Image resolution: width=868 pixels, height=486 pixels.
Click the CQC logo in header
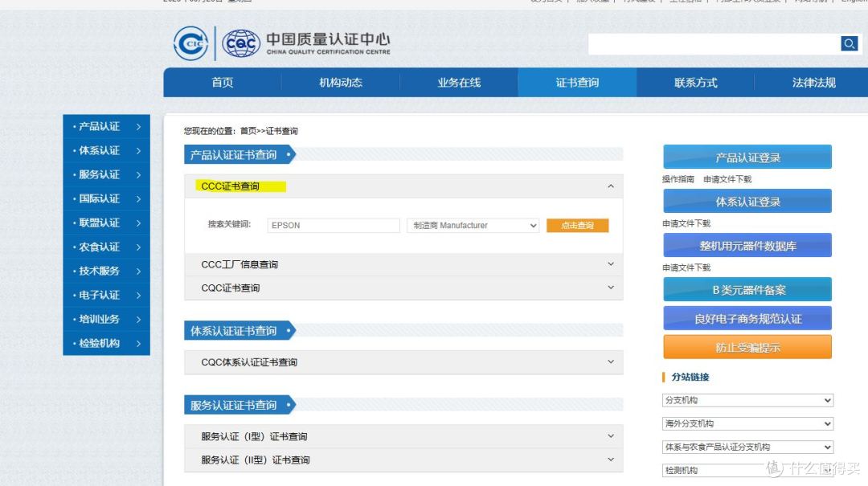coord(241,43)
